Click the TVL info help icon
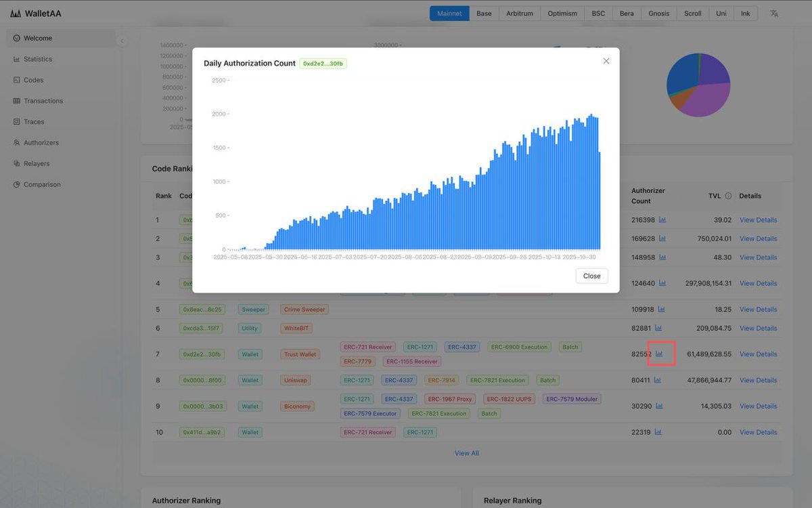The image size is (812, 508). [728, 196]
